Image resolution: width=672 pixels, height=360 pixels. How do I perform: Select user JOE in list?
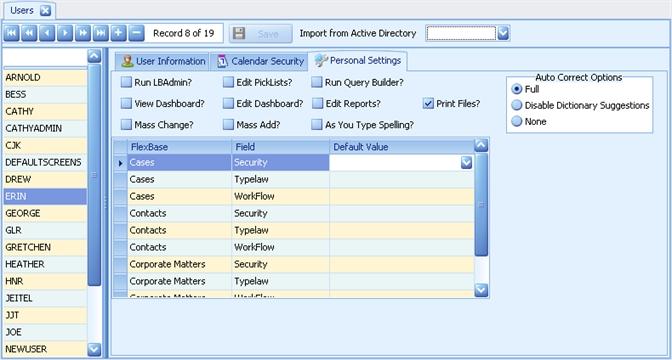click(45, 332)
